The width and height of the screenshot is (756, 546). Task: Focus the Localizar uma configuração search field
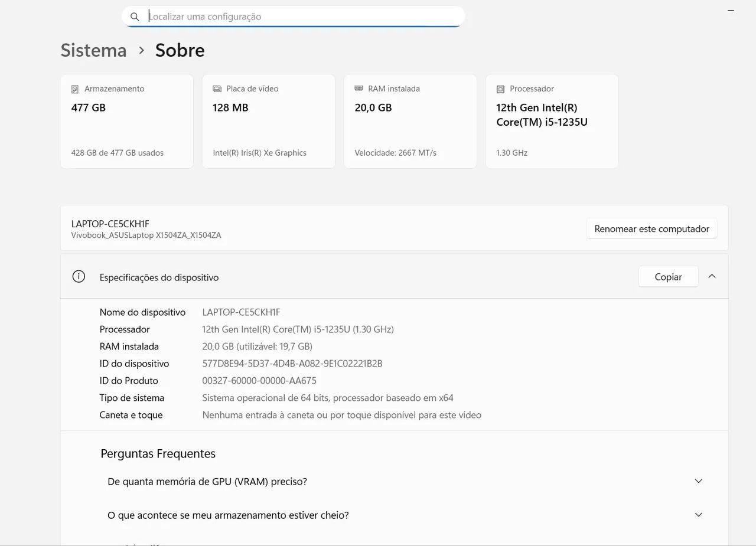click(x=295, y=17)
